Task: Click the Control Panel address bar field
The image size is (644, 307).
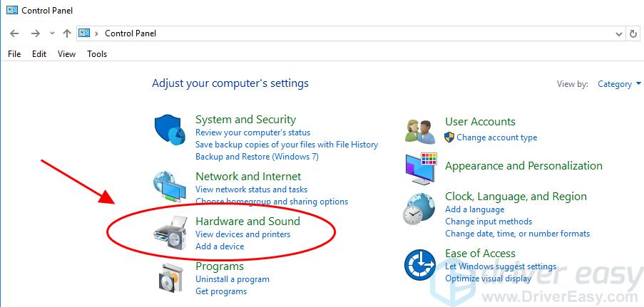Action: pos(357,33)
